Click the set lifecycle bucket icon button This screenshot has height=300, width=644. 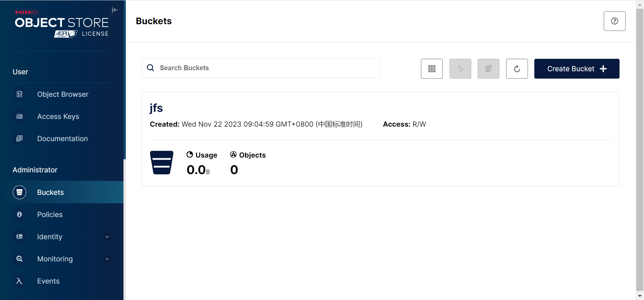point(488,69)
